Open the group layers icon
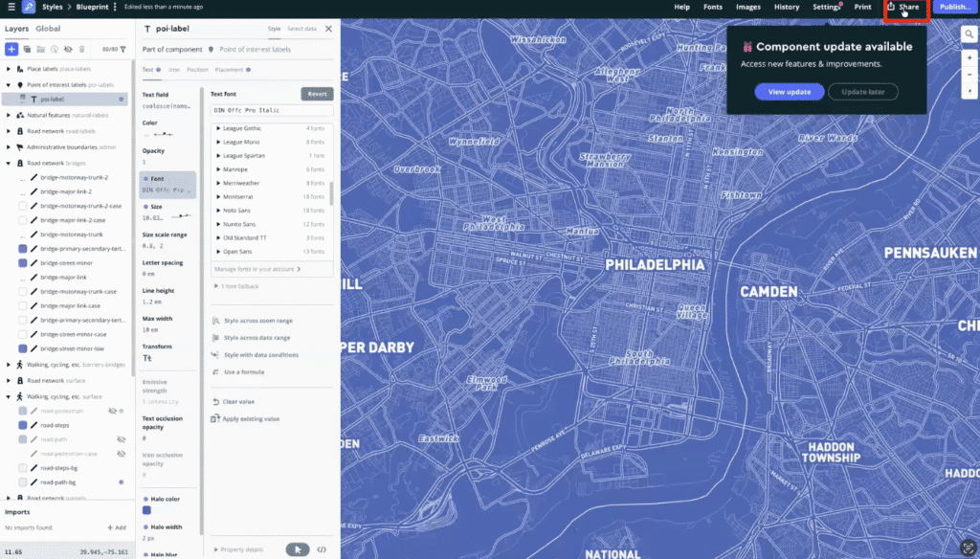980x559 pixels. tap(41, 49)
